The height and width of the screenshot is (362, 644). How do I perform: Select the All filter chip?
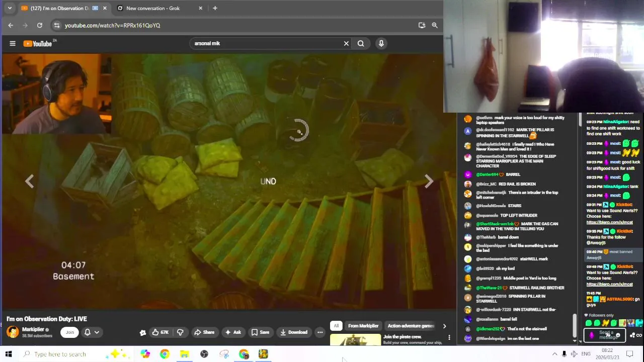coord(337,326)
